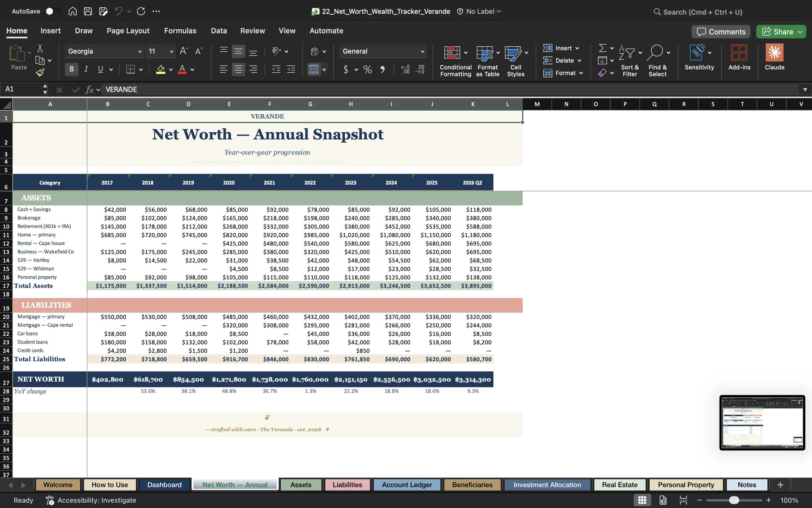812x508 pixels.
Task: Click the Increase Decimal icon
Action: pyautogui.click(x=405, y=69)
